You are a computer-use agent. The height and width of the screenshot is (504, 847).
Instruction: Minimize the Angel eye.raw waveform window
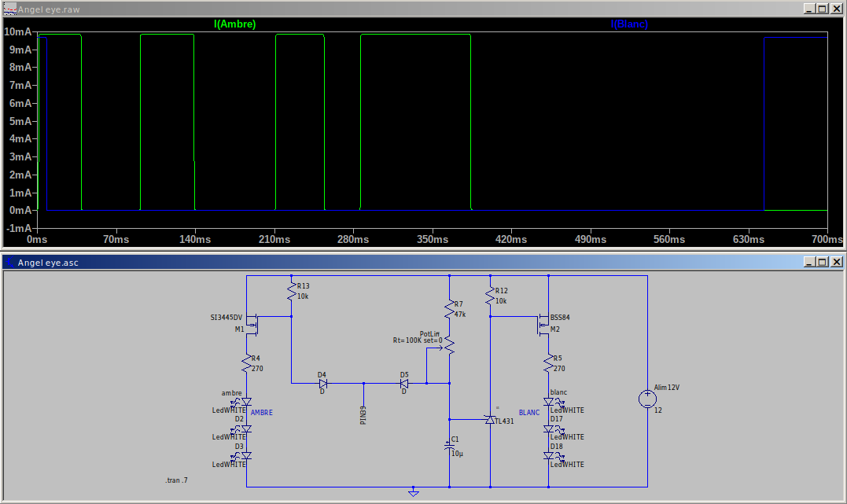(x=808, y=9)
